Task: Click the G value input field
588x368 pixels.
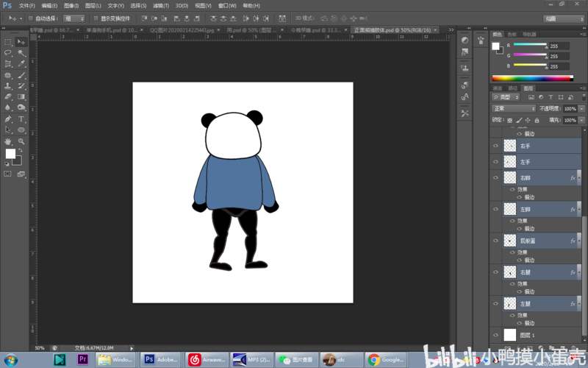Action: (x=559, y=57)
